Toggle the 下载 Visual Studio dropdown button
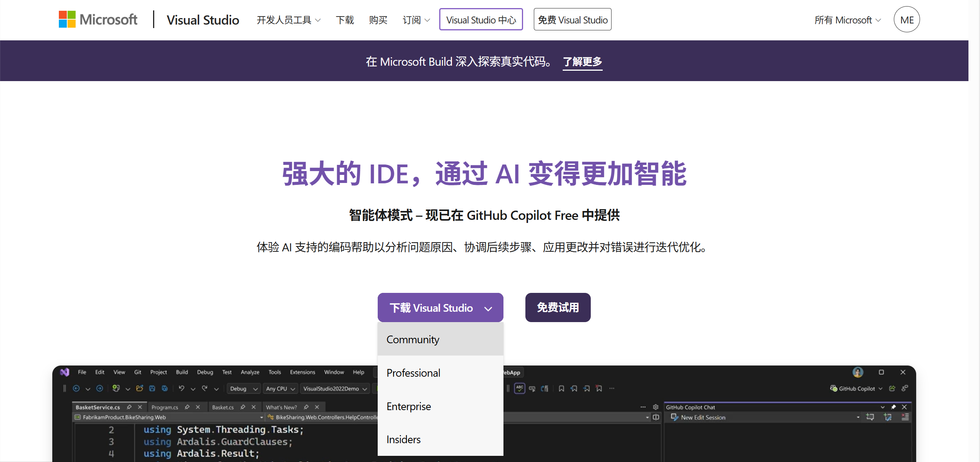The height and width of the screenshot is (462, 980). [x=440, y=307]
